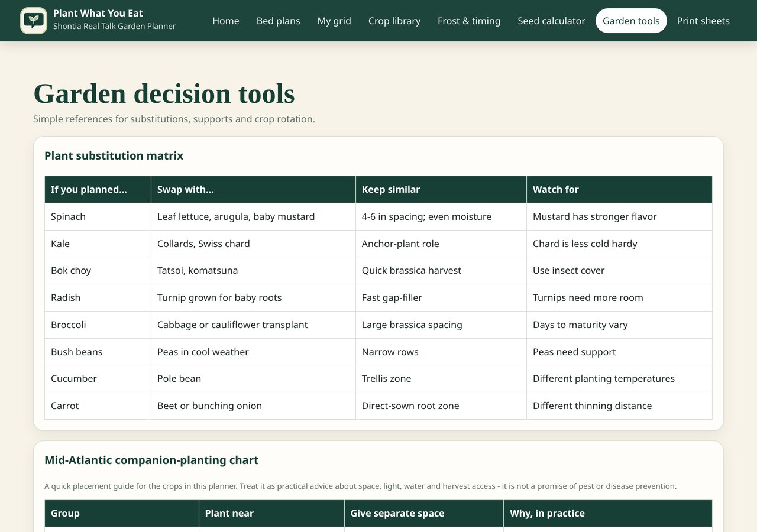Image resolution: width=757 pixels, height=532 pixels.
Task: Select the Broccoli cell
Action: click(98, 325)
